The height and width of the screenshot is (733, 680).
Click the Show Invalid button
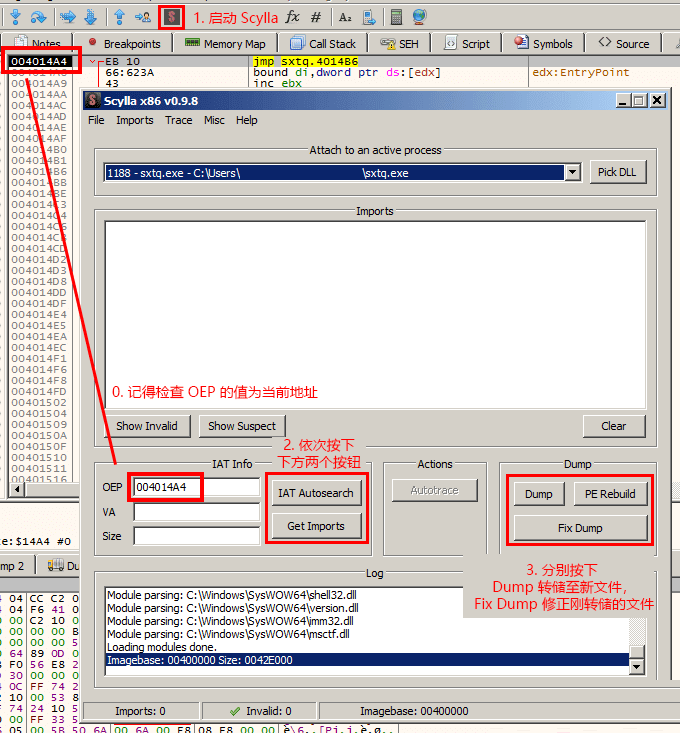[x=147, y=426]
